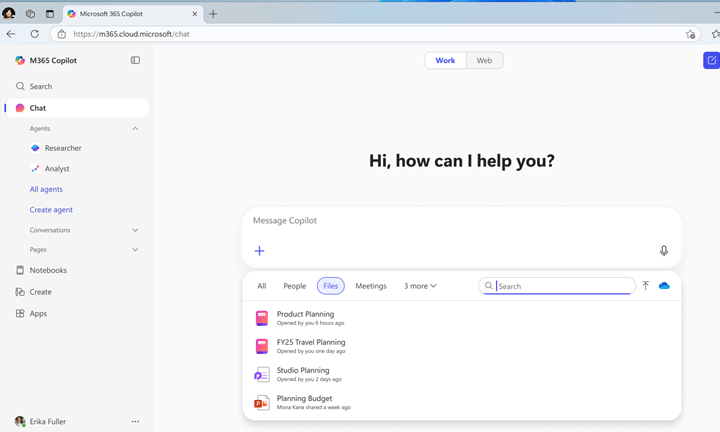Open the browser workspaces icon
Image resolution: width=720 pixels, height=432 pixels.
tap(30, 14)
